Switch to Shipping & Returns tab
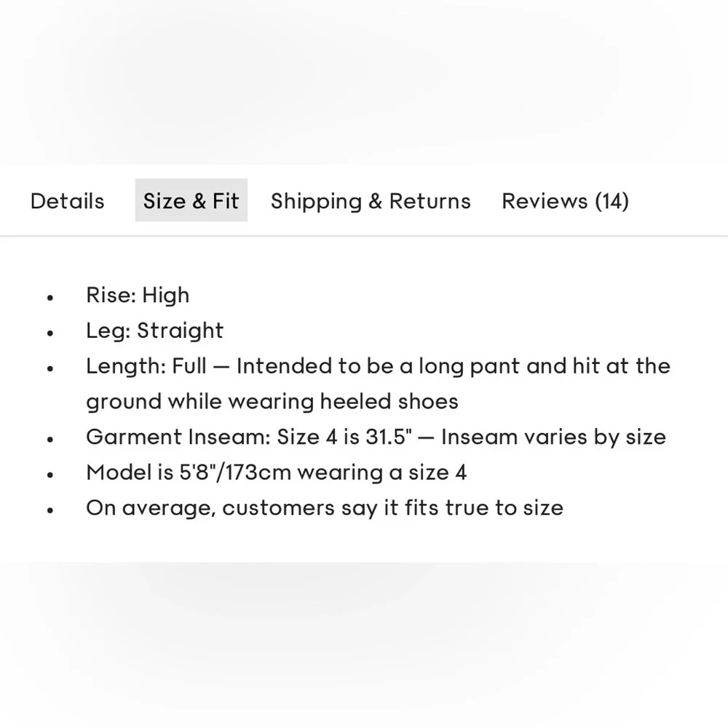This screenshot has height=728, width=728. 371,202
